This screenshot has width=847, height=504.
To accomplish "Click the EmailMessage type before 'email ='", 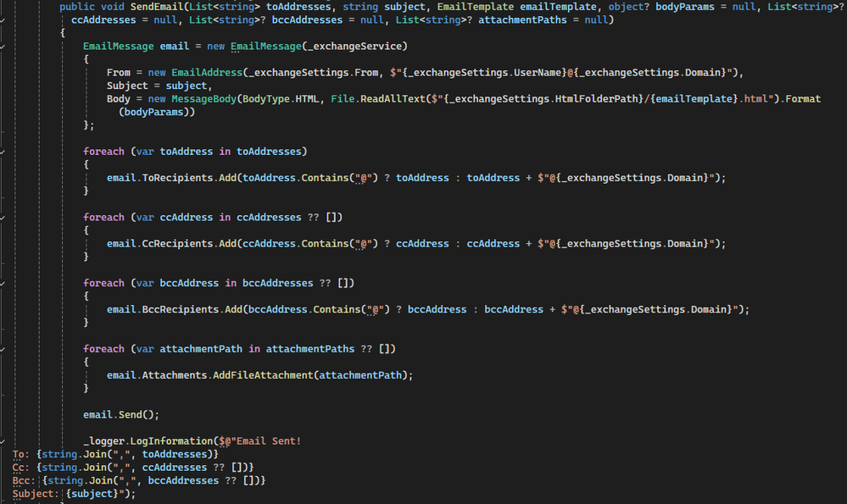I will tap(119, 47).
